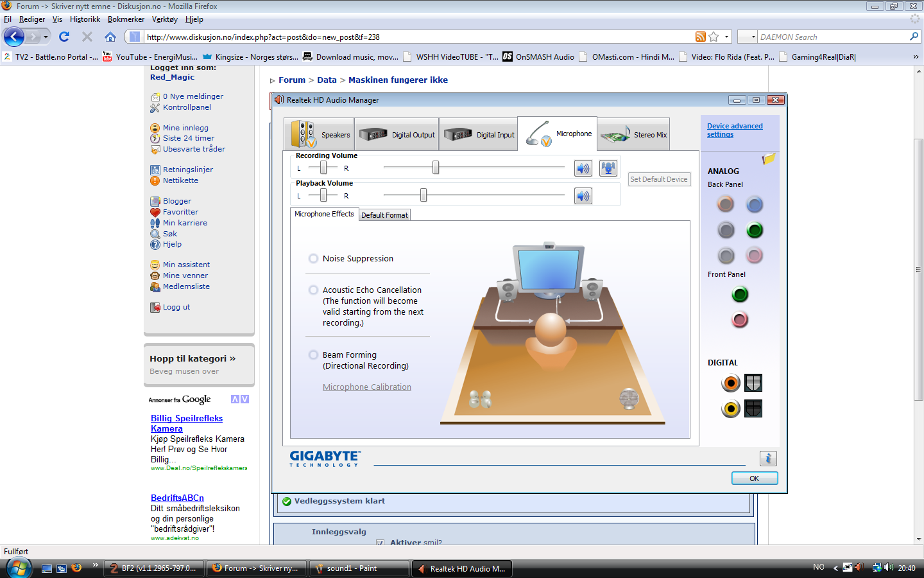Enable Acoustic Echo Cancellation option
The width and height of the screenshot is (924, 578).
coord(313,290)
